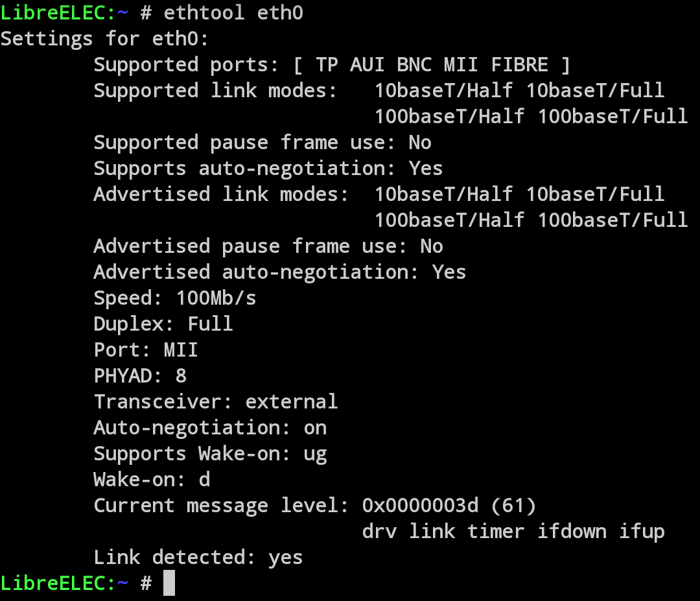Click the 'Advertised pause frame use: No' line

[x=268, y=246]
